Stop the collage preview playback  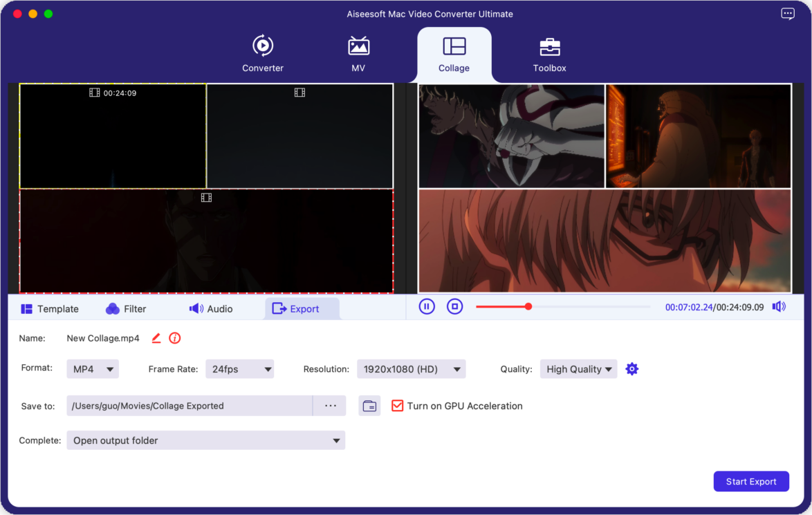pyautogui.click(x=454, y=306)
